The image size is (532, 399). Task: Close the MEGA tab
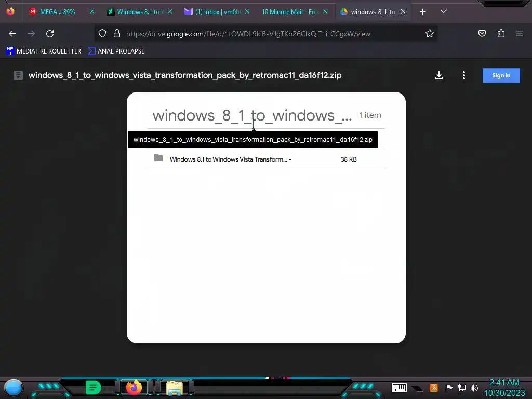pos(92,12)
